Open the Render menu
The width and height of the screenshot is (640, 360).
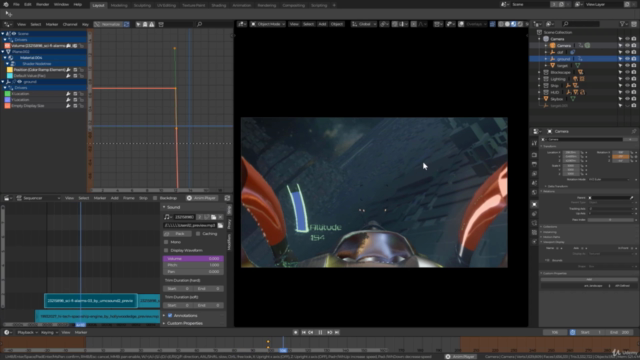(x=42, y=4)
